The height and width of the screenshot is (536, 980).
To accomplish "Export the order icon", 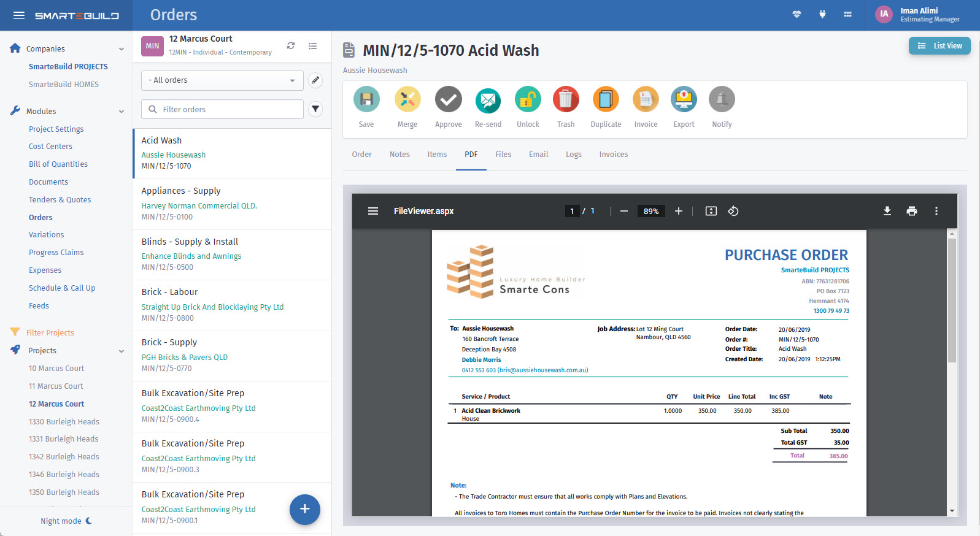I will click(684, 99).
